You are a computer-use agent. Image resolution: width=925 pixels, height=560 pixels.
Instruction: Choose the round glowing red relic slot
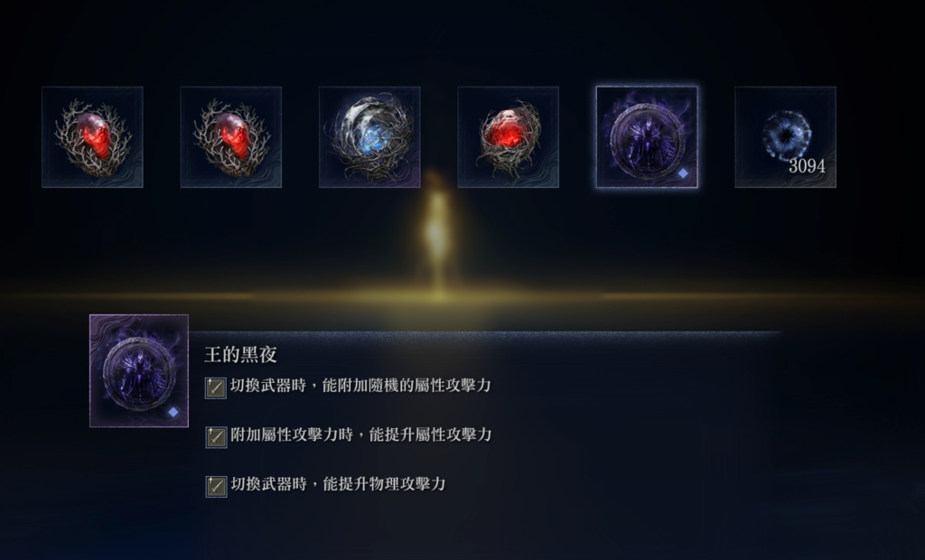tap(509, 137)
